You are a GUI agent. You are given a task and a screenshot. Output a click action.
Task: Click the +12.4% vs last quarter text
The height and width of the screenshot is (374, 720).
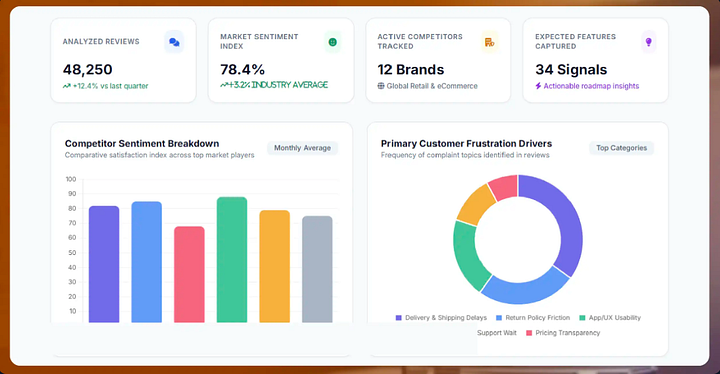(111, 86)
